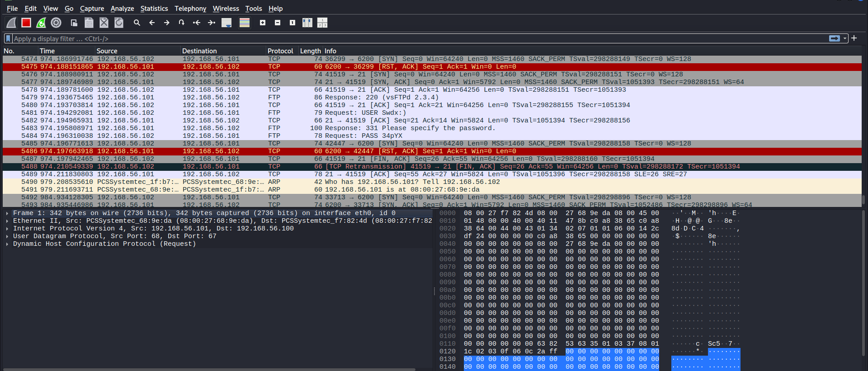Image resolution: width=868 pixels, height=371 pixels.
Task: Jump to the last packet icon
Action: (x=212, y=23)
